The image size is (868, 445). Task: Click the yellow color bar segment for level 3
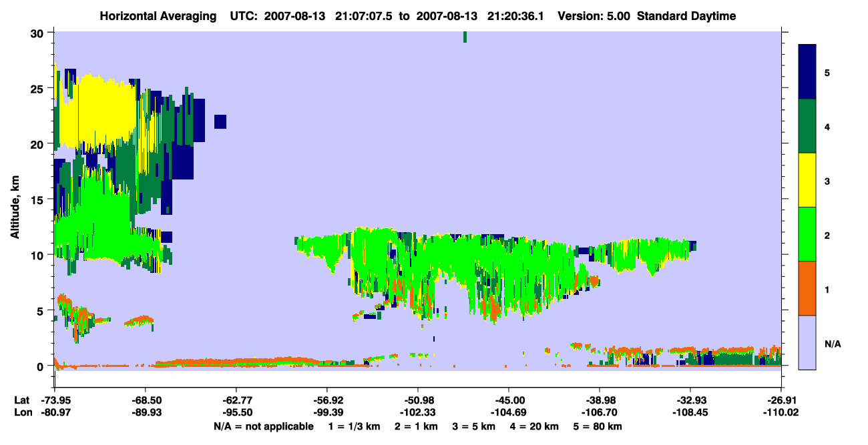tap(807, 180)
